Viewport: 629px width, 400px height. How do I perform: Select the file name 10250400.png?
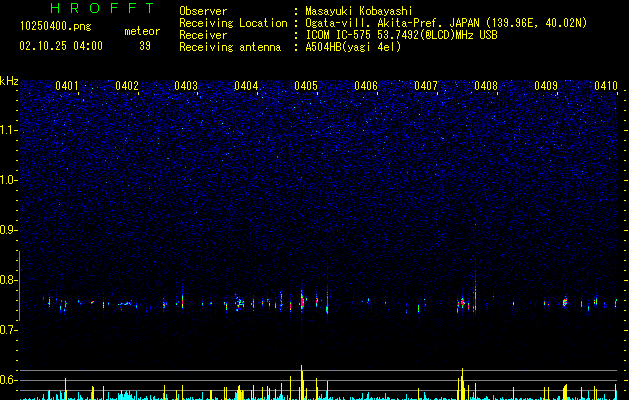tap(56, 27)
